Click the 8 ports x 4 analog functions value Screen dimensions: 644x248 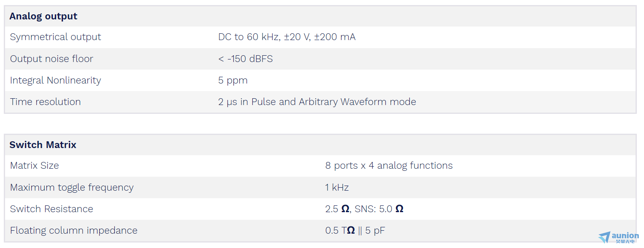[389, 166]
